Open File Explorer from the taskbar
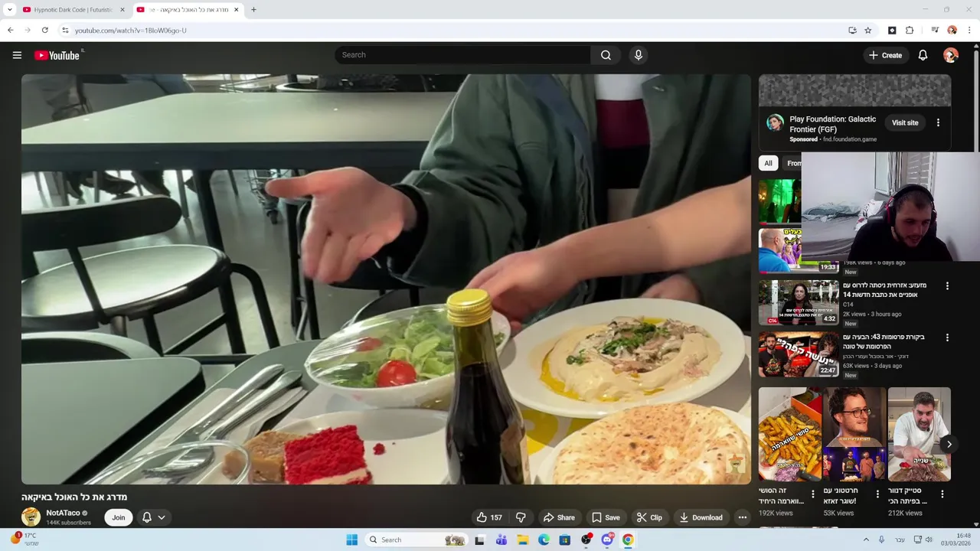This screenshot has height=551, width=980. click(523, 540)
